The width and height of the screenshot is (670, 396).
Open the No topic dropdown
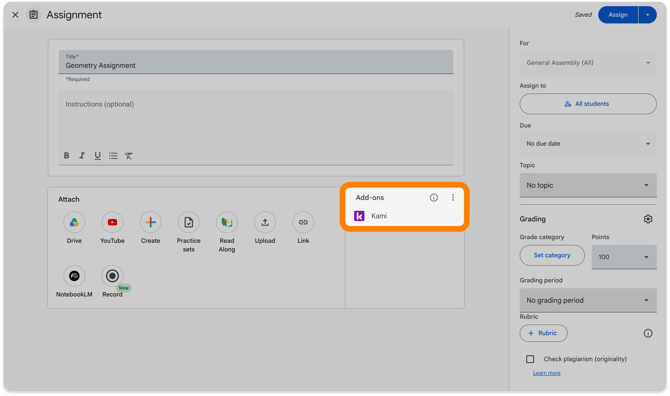588,185
